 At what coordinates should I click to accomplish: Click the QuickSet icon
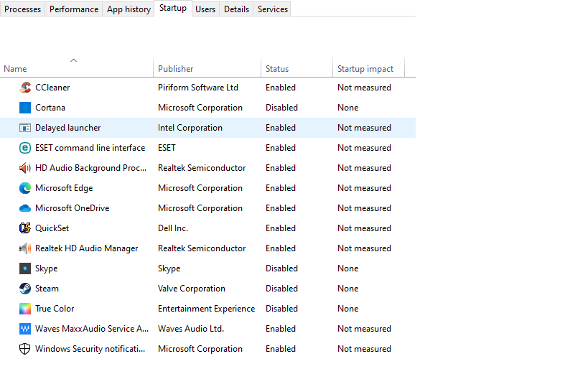(25, 228)
